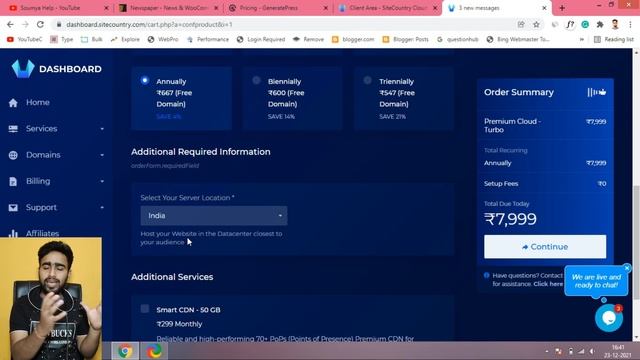
Task: Open Chrome from the taskbar
Action: (125, 351)
